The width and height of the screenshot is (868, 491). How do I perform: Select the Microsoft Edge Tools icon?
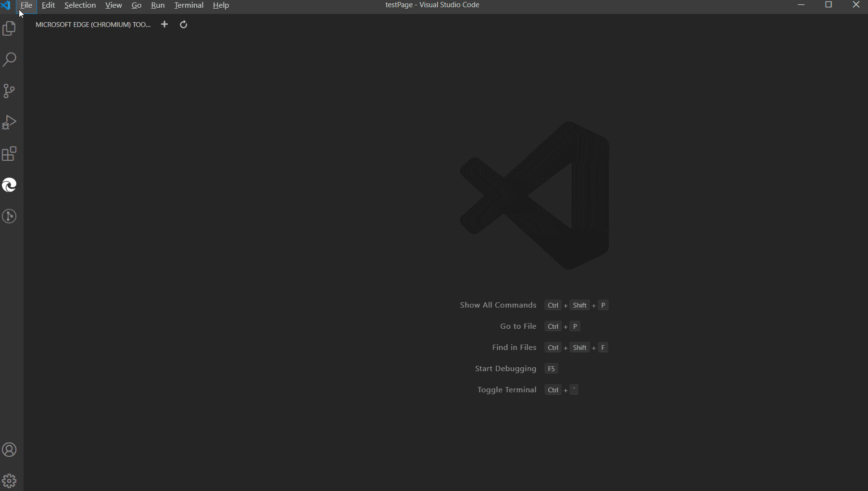pos(10,185)
